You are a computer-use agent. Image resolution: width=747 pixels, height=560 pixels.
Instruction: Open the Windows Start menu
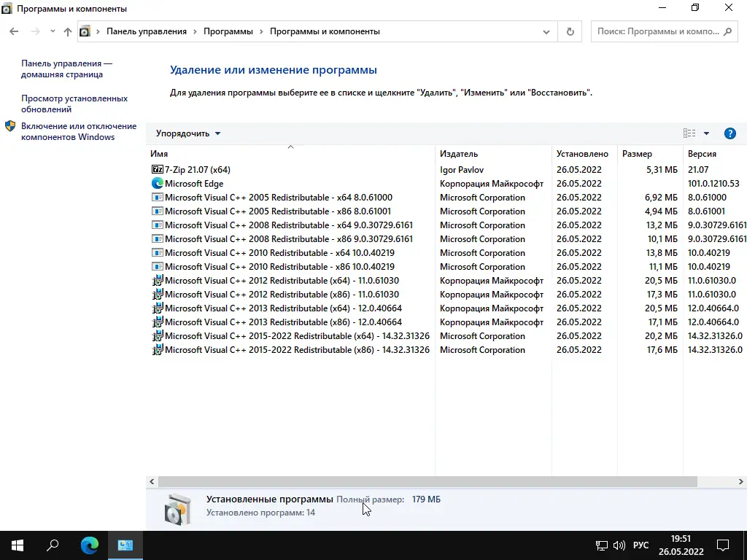(x=18, y=545)
